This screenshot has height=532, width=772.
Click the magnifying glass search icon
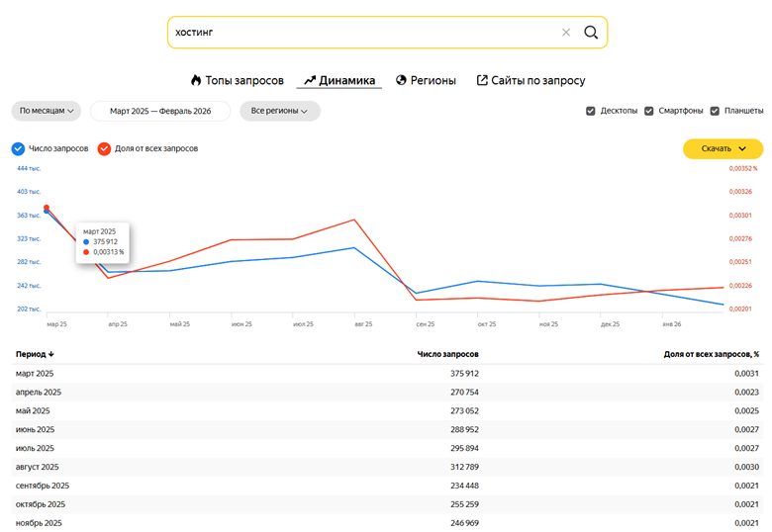[591, 33]
